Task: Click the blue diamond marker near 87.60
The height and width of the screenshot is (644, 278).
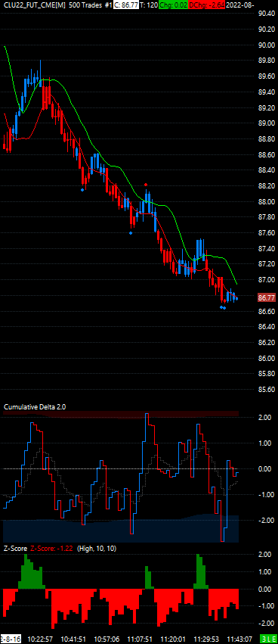Action: (131, 233)
